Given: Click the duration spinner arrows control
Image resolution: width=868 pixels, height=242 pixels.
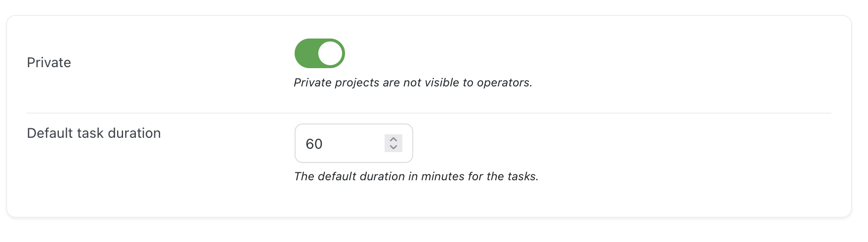Looking at the screenshot, I should 393,143.
